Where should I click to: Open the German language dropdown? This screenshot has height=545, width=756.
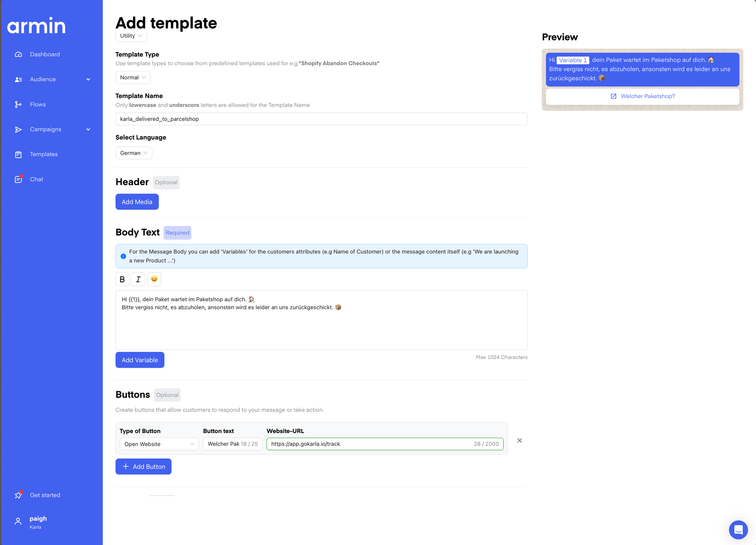click(x=133, y=153)
